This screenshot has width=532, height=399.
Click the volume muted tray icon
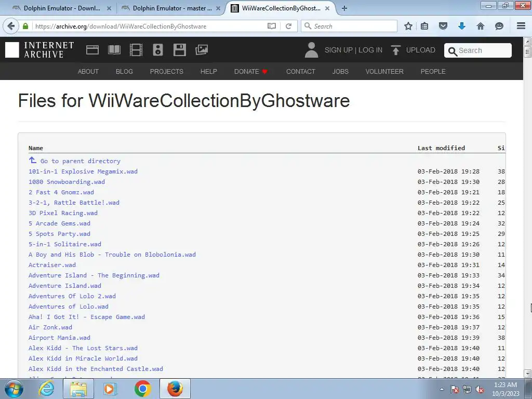click(480, 390)
